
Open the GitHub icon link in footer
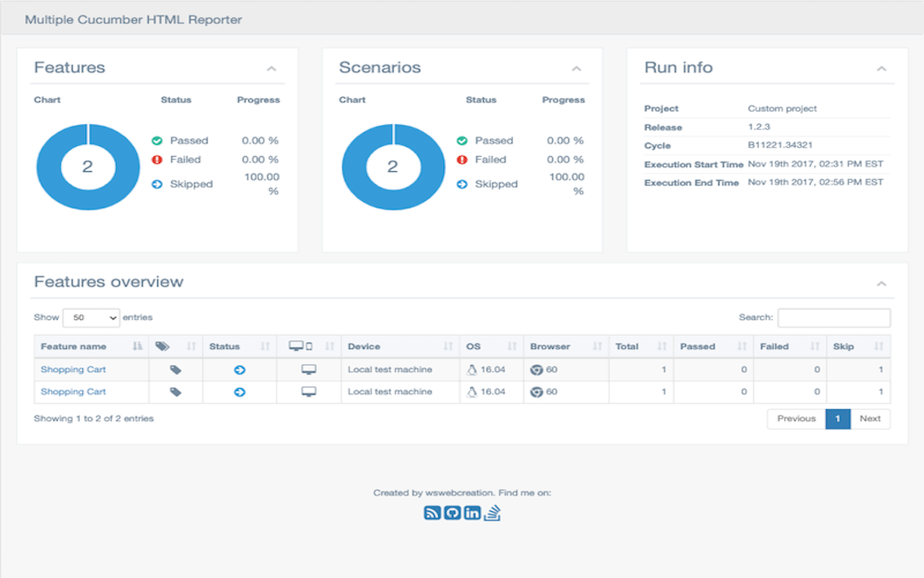click(452, 513)
